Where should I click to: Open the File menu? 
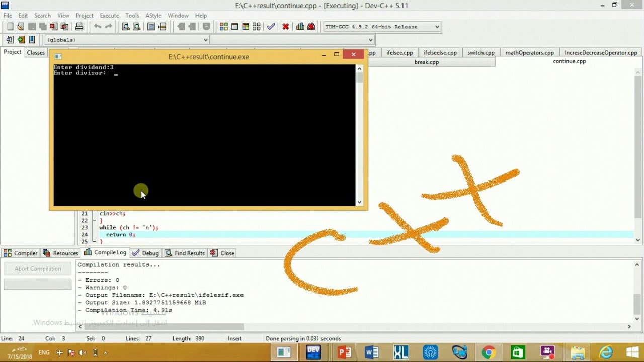(8, 16)
